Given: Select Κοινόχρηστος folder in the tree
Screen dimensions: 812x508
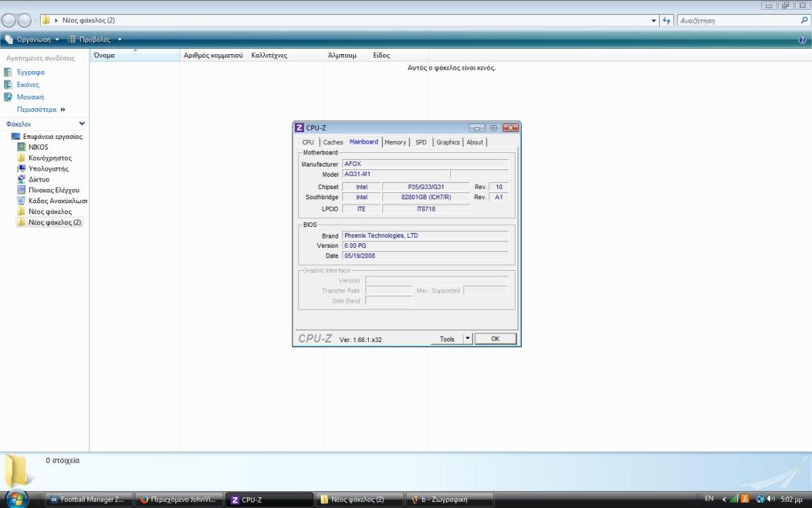Looking at the screenshot, I should click(49, 158).
